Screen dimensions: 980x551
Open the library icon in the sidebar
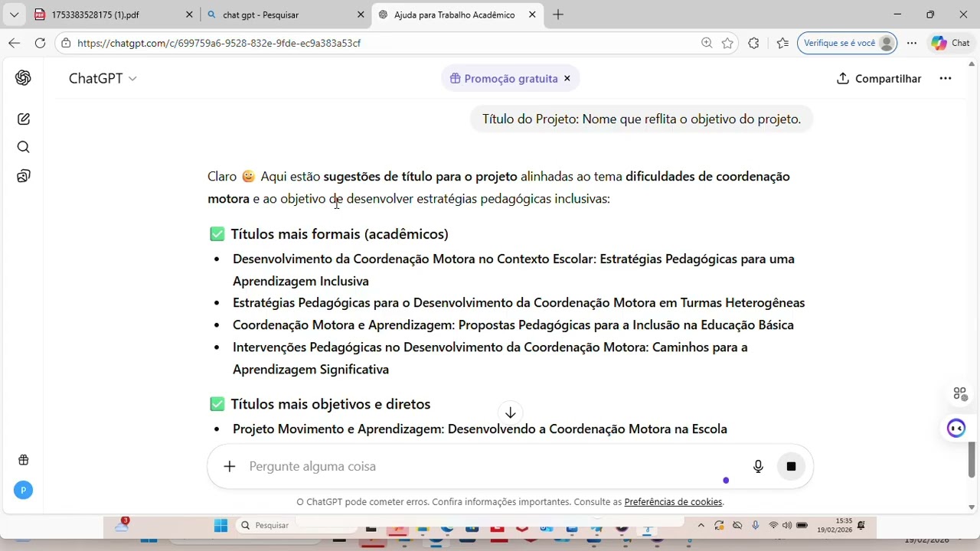(x=23, y=176)
